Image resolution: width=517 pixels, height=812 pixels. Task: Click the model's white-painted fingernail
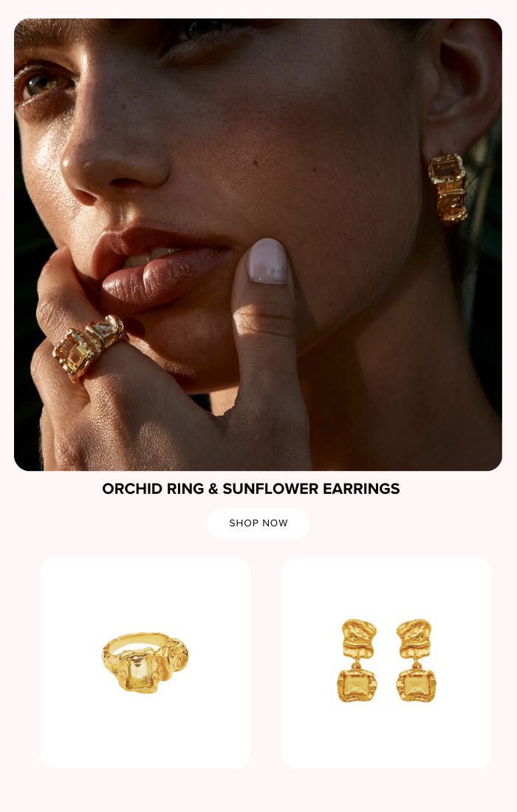(x=267, y=261)
